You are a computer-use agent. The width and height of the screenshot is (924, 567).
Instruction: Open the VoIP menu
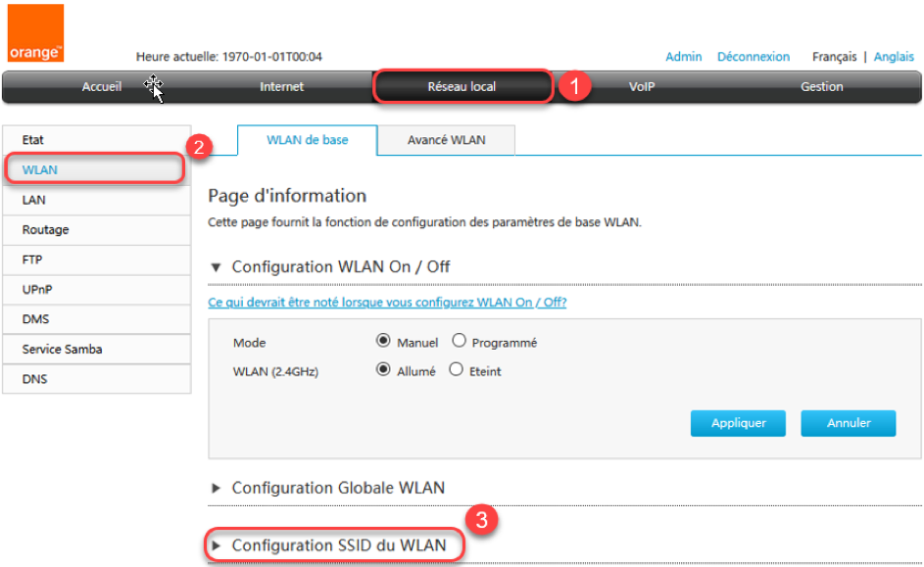[641, 87]
